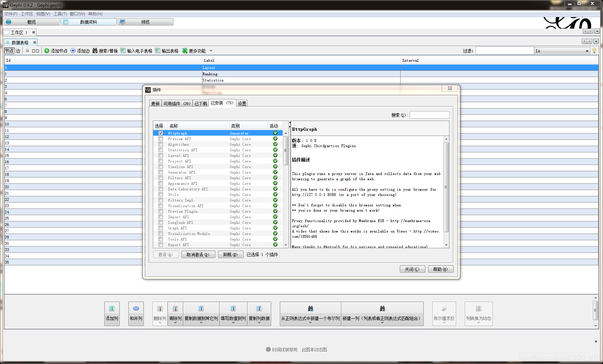The width and height of the screenshot is (603, 364).
Task: Open the 工作区 menu
Action: 27,14
